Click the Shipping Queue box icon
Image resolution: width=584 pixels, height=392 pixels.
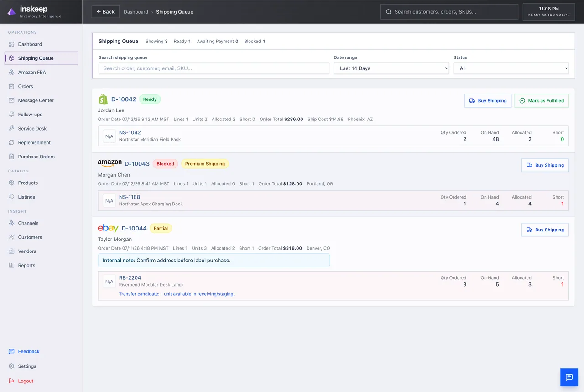tap(11, 58)
